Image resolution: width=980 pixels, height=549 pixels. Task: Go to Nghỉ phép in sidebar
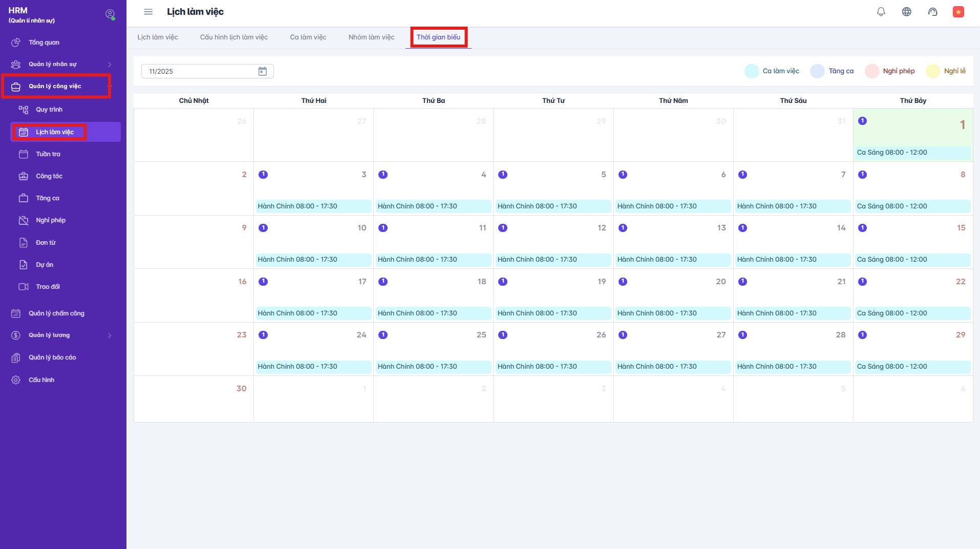[x=50, y=220]
